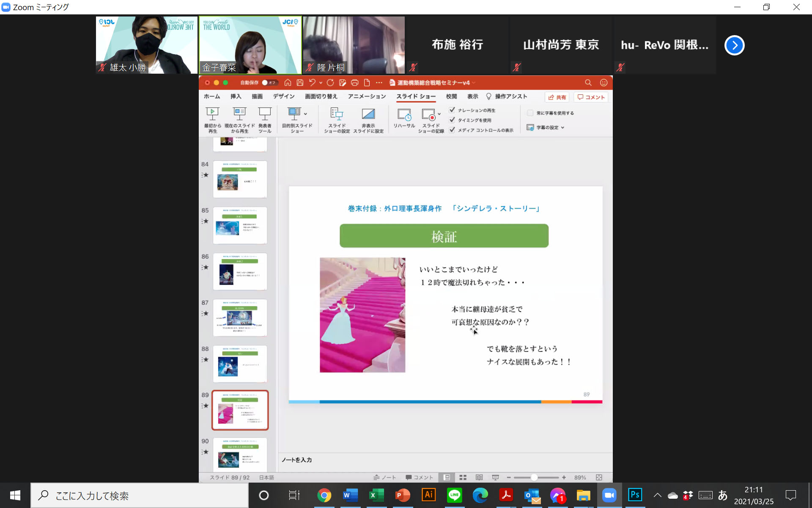Click Set up slide show icon
Viewport: 812px width, 508px height.
tap(337, 114)
